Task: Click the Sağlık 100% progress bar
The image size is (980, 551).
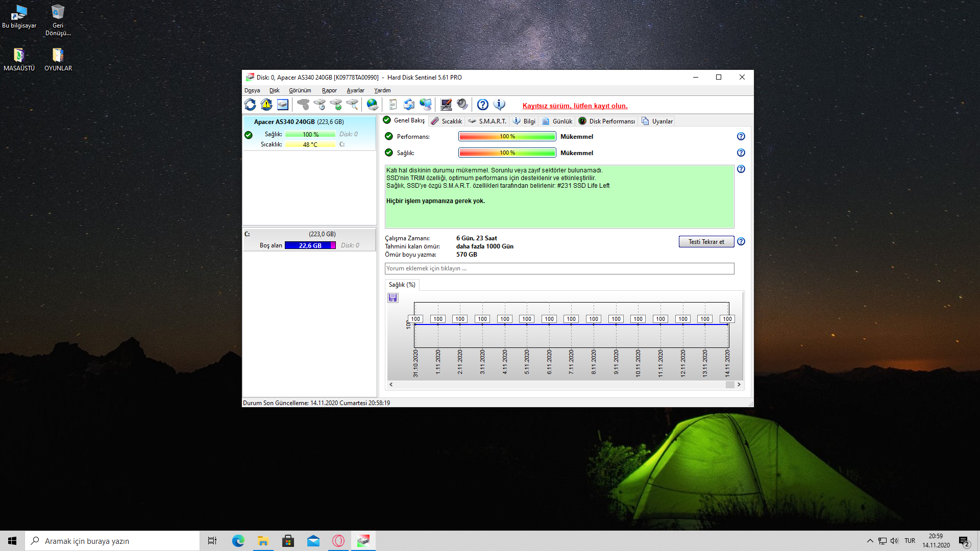Action: [507, 153]
